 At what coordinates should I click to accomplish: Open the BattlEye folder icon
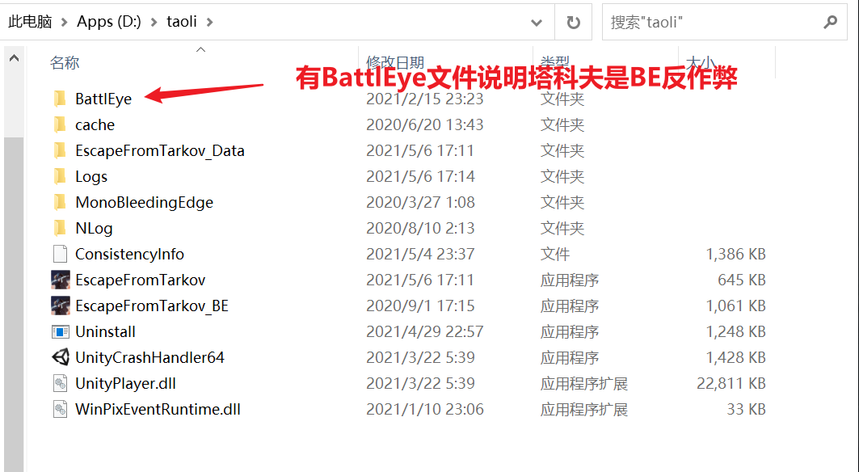pyautogui.click(x=60, y=99)
